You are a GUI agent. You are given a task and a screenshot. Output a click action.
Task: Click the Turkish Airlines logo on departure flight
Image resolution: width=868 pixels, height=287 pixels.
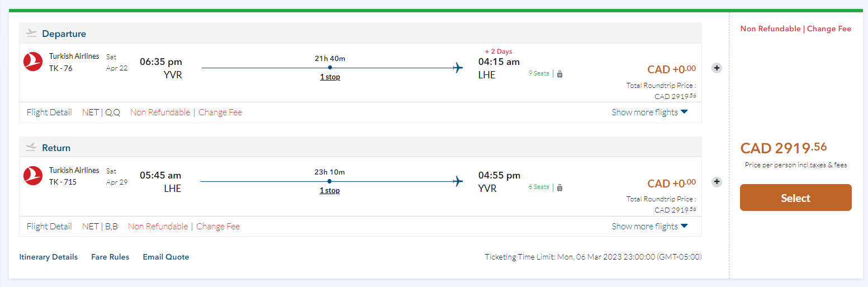tap(33, 62)
